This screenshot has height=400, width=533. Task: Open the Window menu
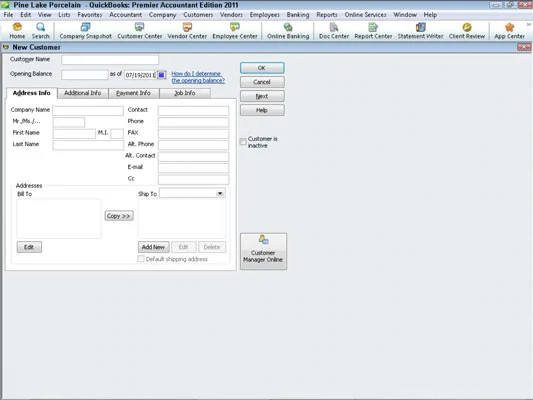pos(405,15)
